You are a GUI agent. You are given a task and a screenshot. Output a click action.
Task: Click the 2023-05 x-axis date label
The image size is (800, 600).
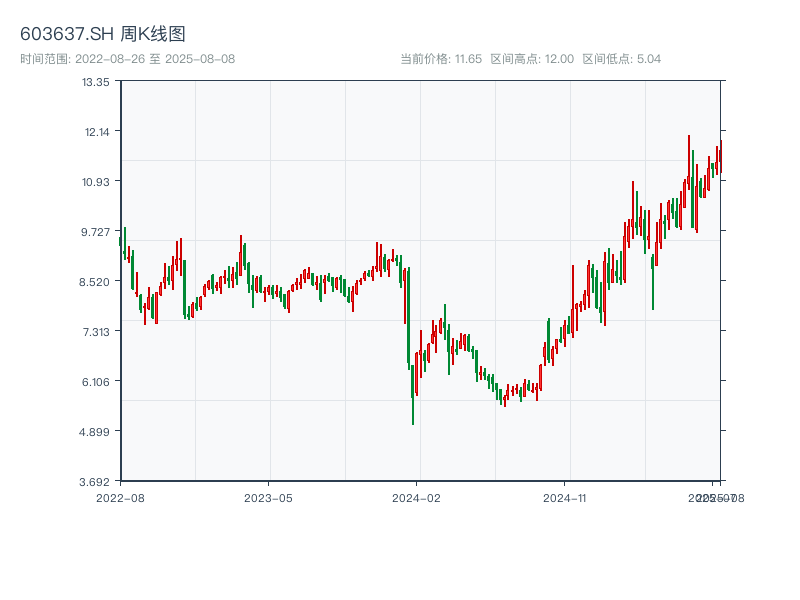[268, 497]
